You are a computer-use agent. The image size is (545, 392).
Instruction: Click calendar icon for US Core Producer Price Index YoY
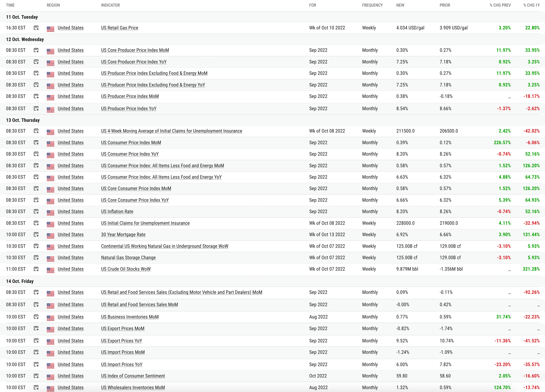(x=36, y=62)
